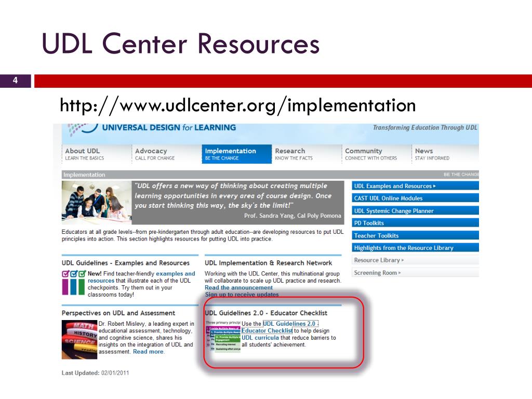532x399 pixels.
Task: Click the 'Prof. Sandra Yang, Cal Poly Pomona' attribution
Action: coord(292,216)
